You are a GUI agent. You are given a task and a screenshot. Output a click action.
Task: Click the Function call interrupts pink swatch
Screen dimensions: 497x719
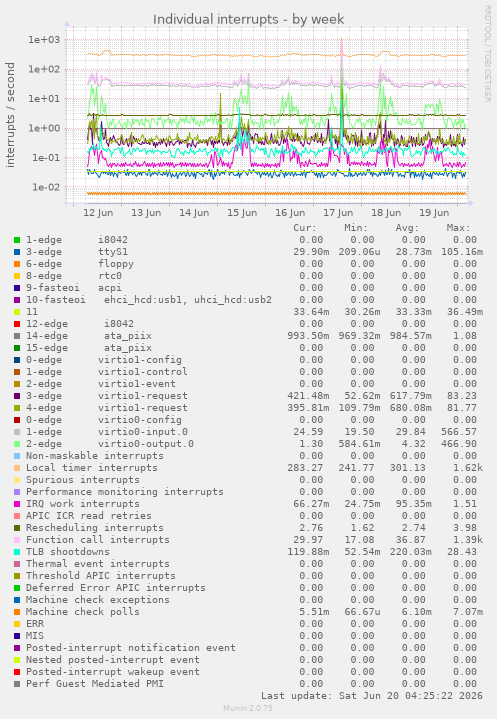pyautogui.click(x=17, y=540)
